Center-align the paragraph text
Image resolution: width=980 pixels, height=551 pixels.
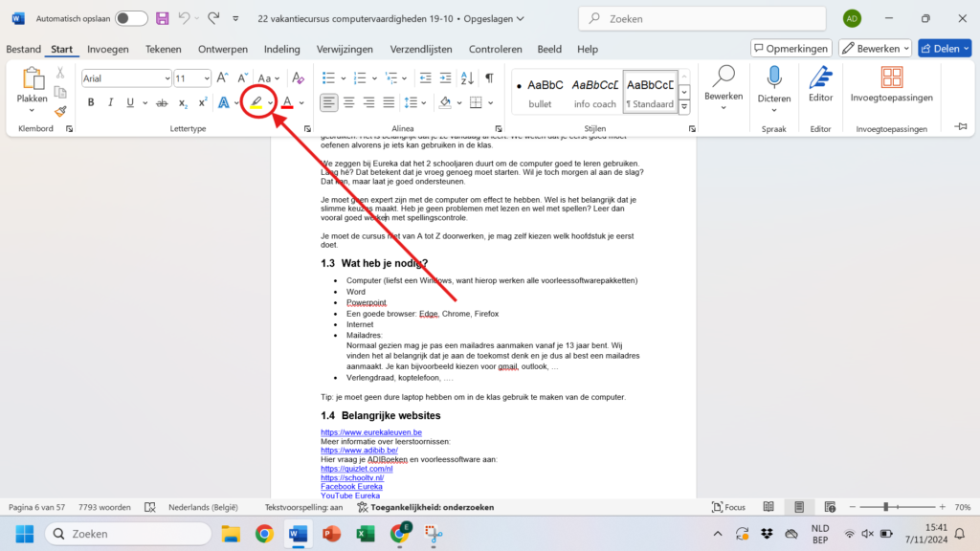pos(348,102)
